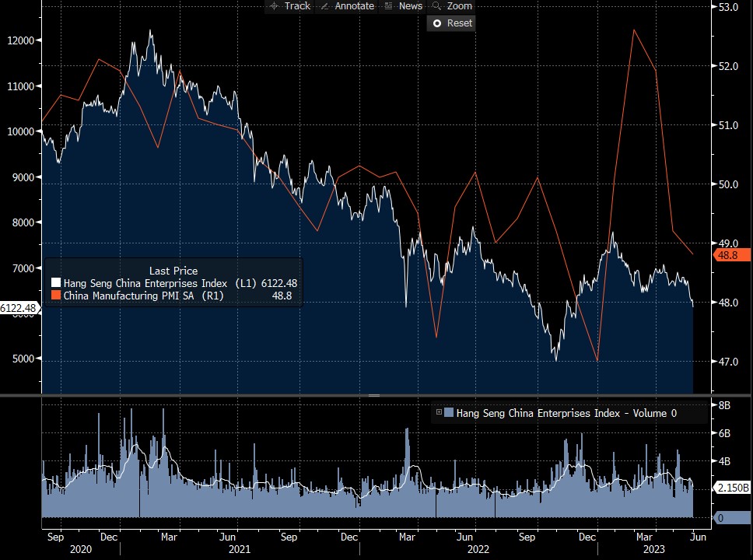Click the panel divider handle
This screenshot has width=753, height=560.
coord(374,395)
